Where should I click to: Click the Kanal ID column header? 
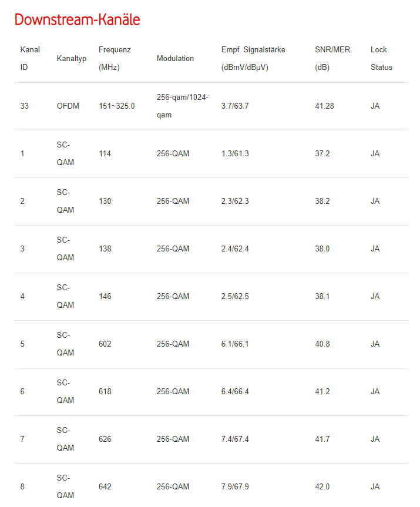point(30,58)
